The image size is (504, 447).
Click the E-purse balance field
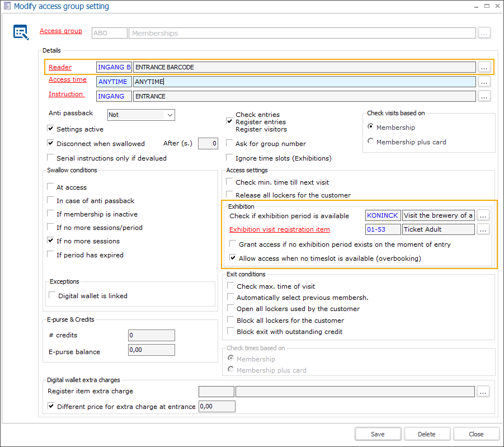tap(152, 350)
